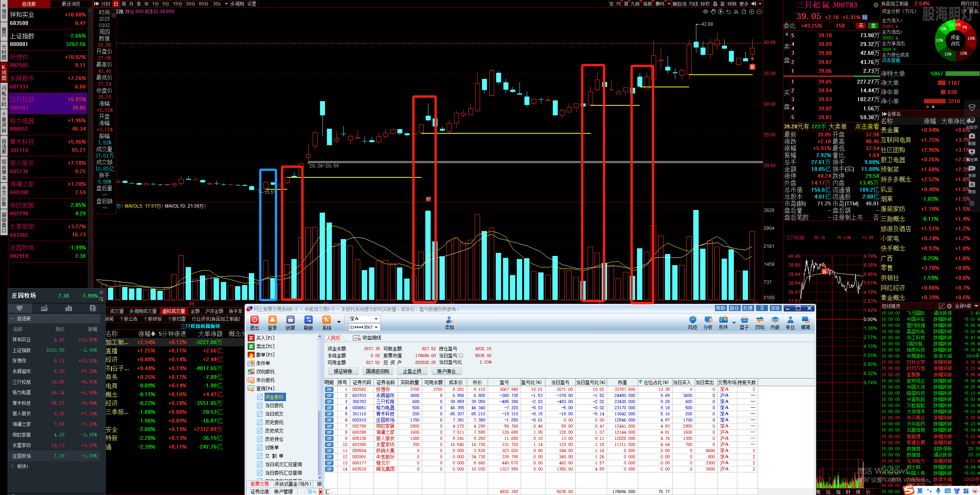980x495 pixels.
Task: Select 好想你 002582 row in holdings table
Action: (x=540, y=389)
